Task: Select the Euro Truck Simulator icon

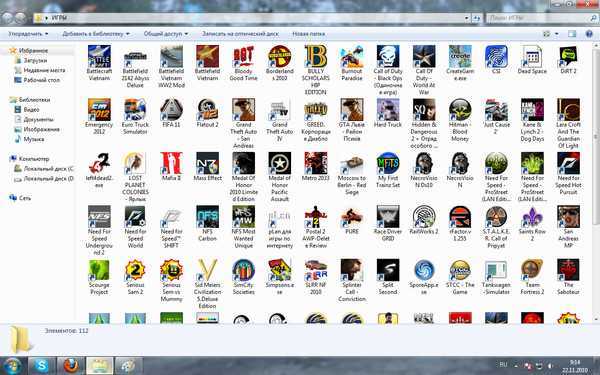Action: click(135, 110)
